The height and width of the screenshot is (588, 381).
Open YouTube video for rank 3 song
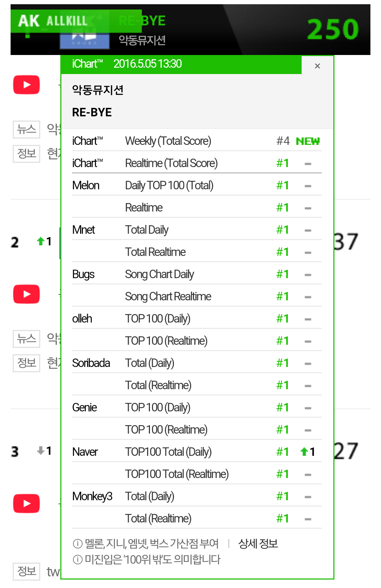26,503
